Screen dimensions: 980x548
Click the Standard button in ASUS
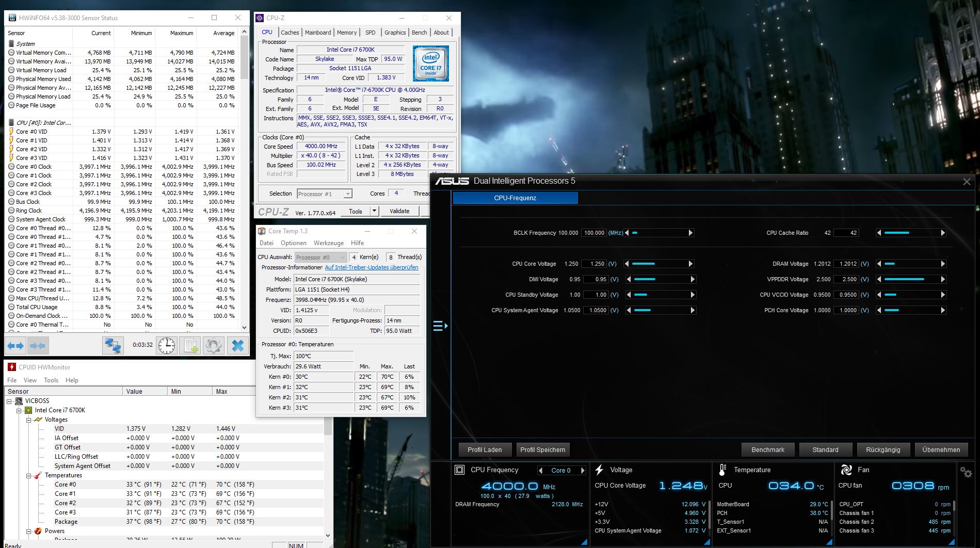pyautogui.click(x=826, y=449)
